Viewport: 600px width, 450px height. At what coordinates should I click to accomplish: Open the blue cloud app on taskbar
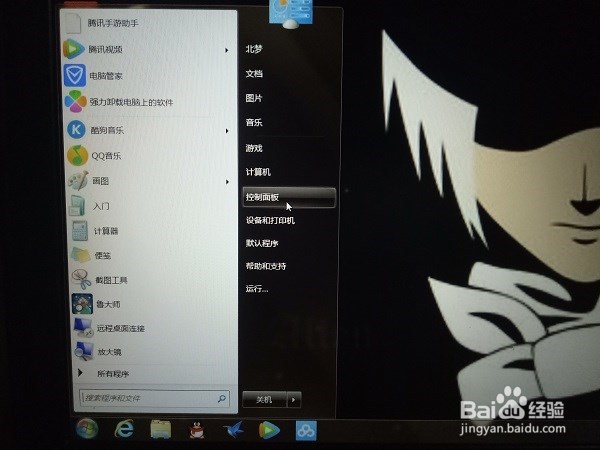[x=306, y=431]
